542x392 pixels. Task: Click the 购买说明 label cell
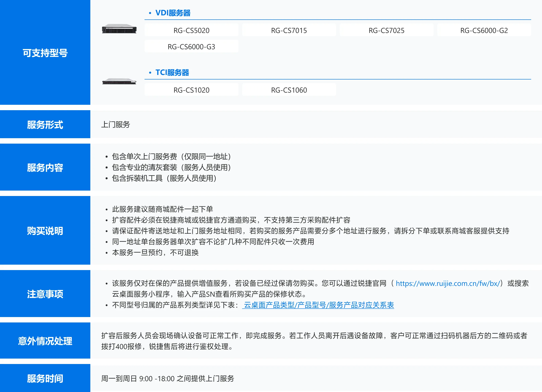click(x=45, y=231)
